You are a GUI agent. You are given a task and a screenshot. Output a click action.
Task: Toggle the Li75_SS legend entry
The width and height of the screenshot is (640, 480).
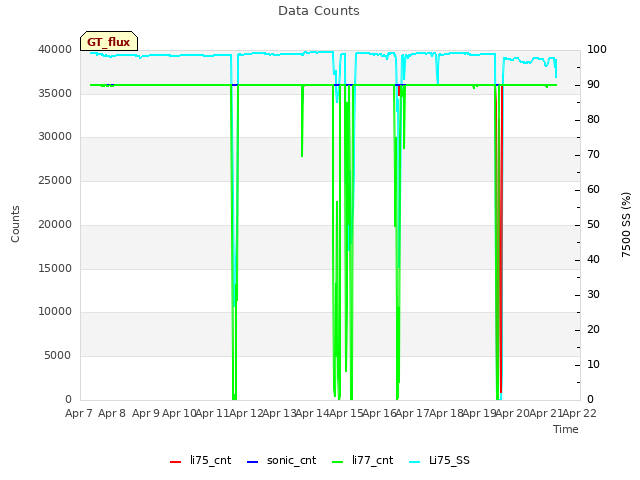pos(439,460)
